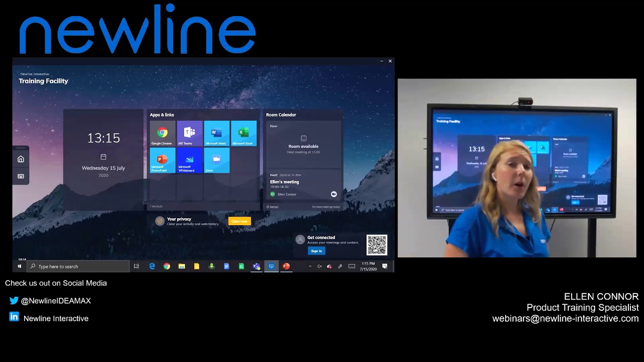Click the calendar icon under the 13:15 clock
This screenshot has height=362, width=644.
coord(103,157)
